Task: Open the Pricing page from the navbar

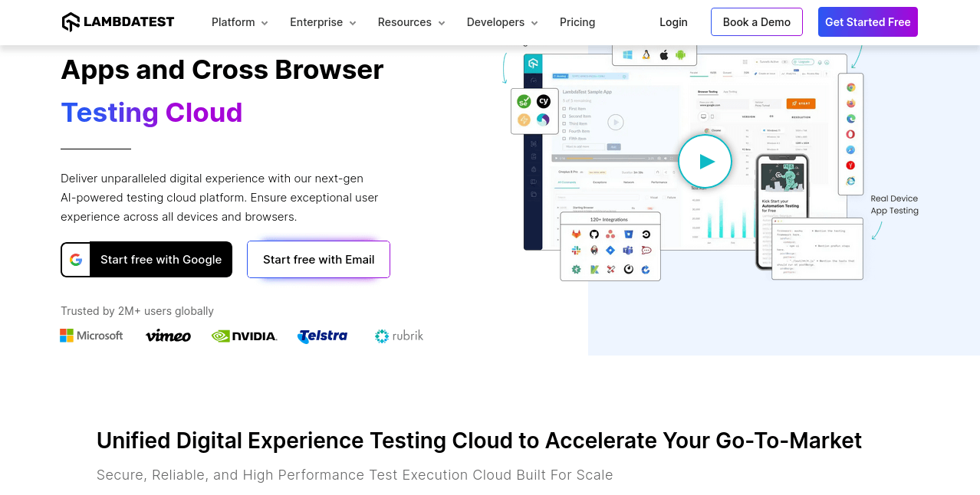Action: pos(577,22)
